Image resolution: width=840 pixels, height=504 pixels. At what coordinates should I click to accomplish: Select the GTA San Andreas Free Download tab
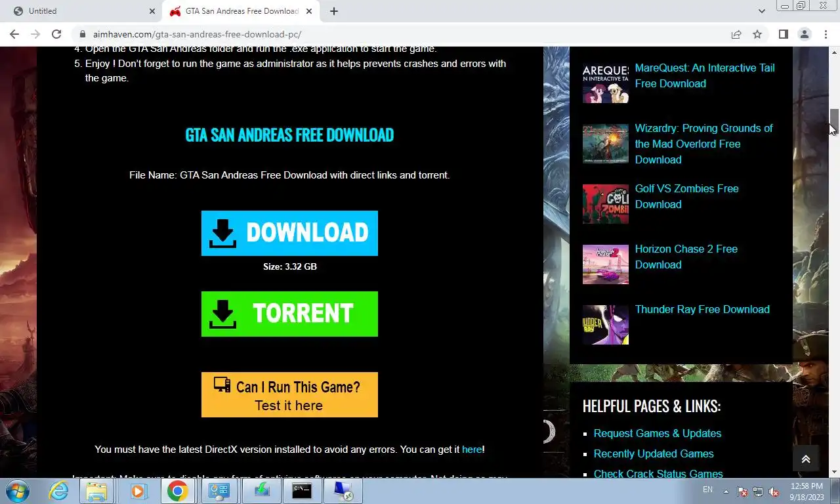[241, 11]
